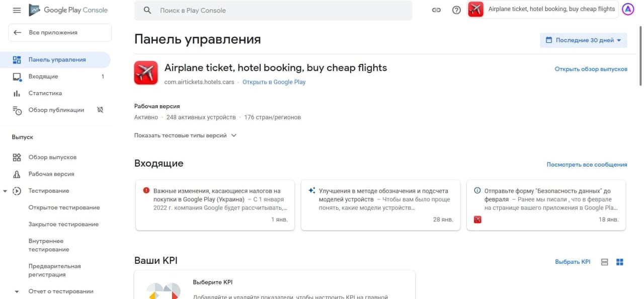Go to Открытое тестирование menu item
Viewport: 644px width, 299px height.
64,208
